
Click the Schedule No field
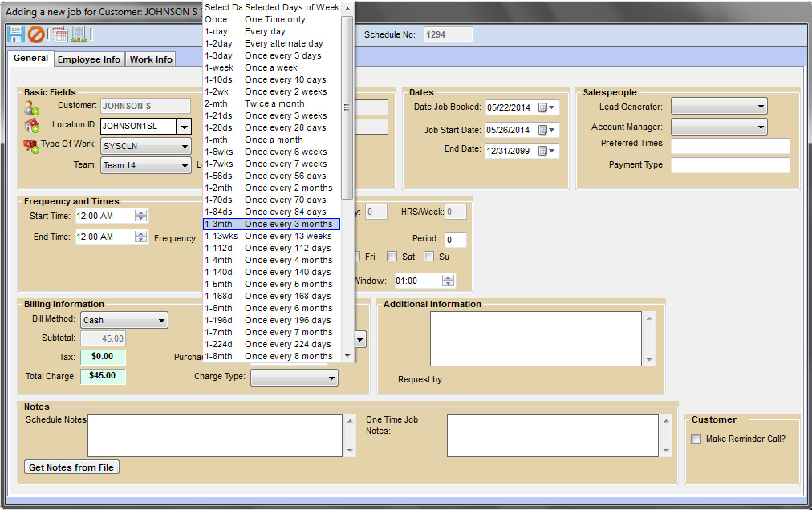448,34
